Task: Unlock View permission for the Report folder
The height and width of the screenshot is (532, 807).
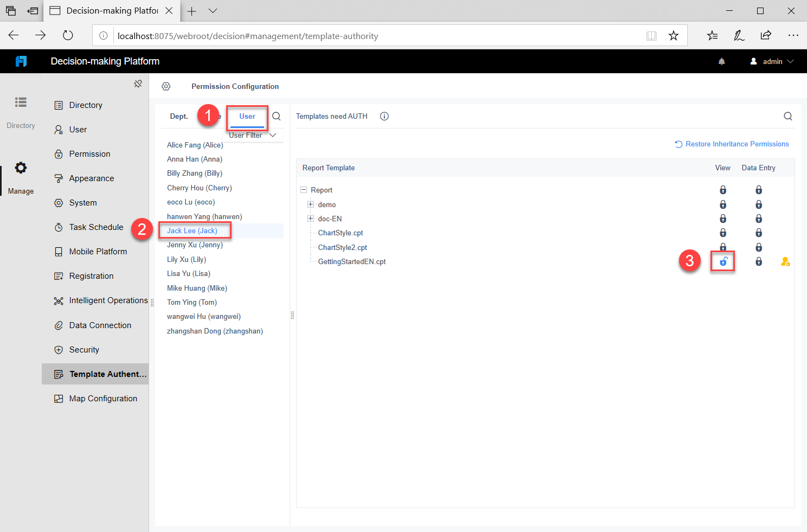Action: pos(722,189)
